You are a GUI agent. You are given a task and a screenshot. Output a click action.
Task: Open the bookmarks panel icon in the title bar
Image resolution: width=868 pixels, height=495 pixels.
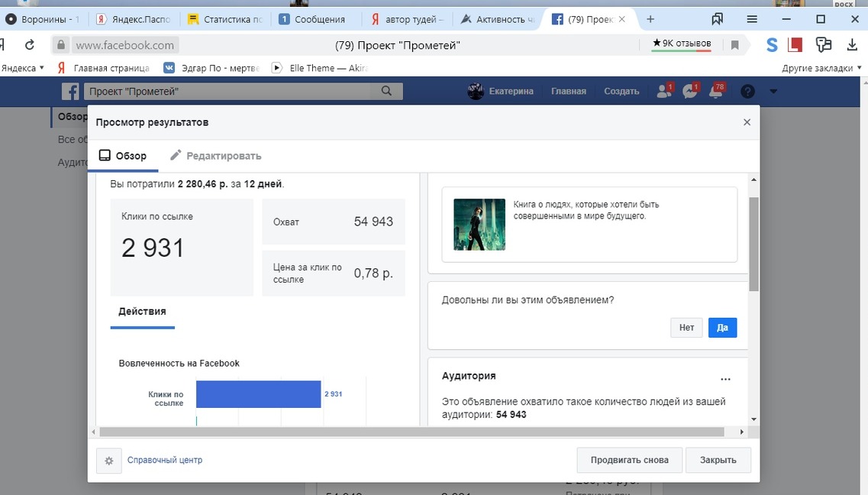(718, 19)
